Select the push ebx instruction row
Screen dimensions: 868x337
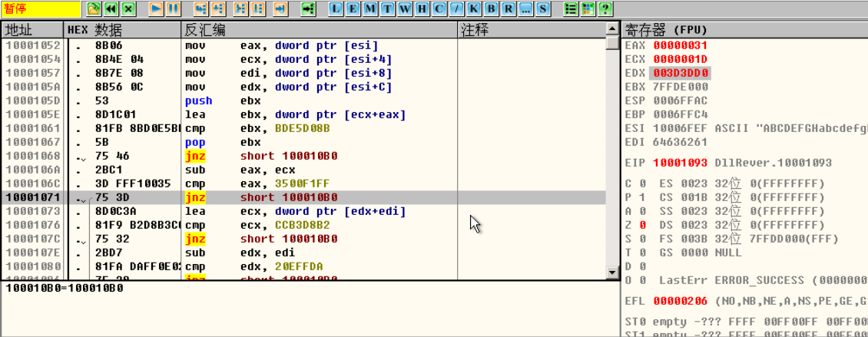(303, 101)
